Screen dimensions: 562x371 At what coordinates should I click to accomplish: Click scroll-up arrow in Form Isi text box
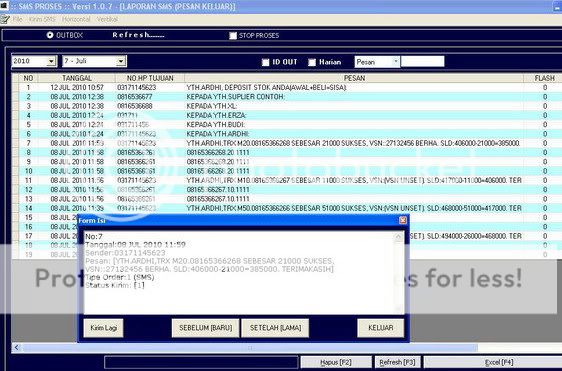click(398, 237)
